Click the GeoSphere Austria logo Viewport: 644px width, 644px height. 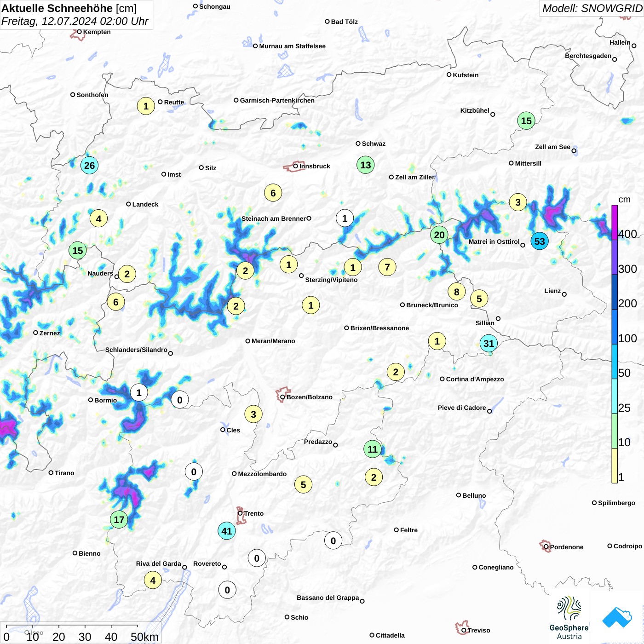click(569, 618)
